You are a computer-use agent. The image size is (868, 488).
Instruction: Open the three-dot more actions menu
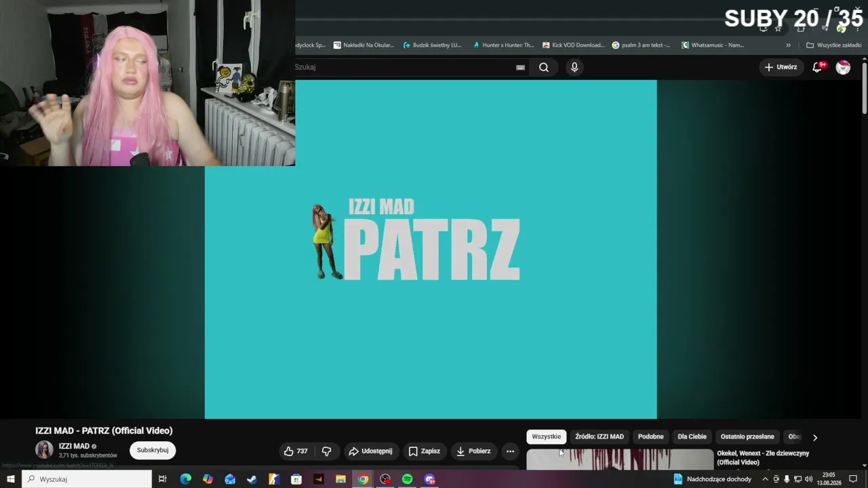510,451
